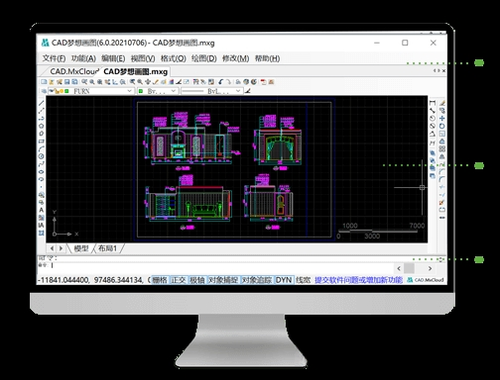The height and width of the screenshot is (380, 500).
Task: Open 文件(F) menu
Action: pyautogui.click(x=54, y=58)
